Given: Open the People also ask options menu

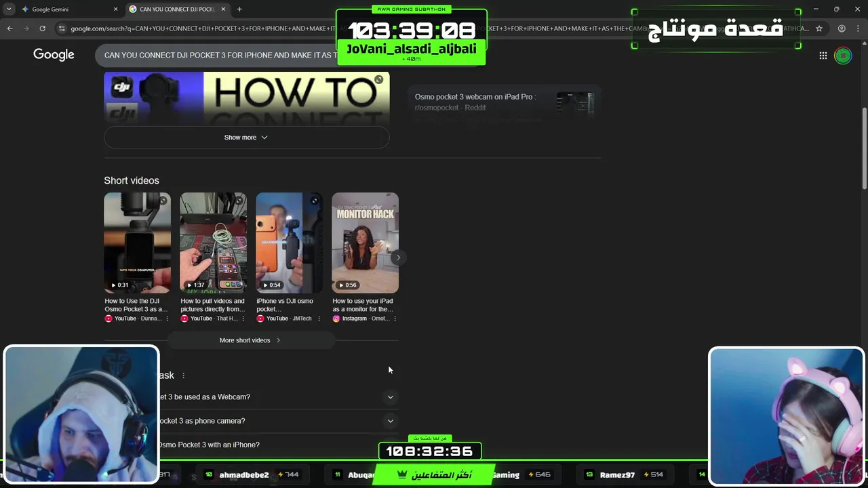Looking at the screenshot, I should click(183, 375).
